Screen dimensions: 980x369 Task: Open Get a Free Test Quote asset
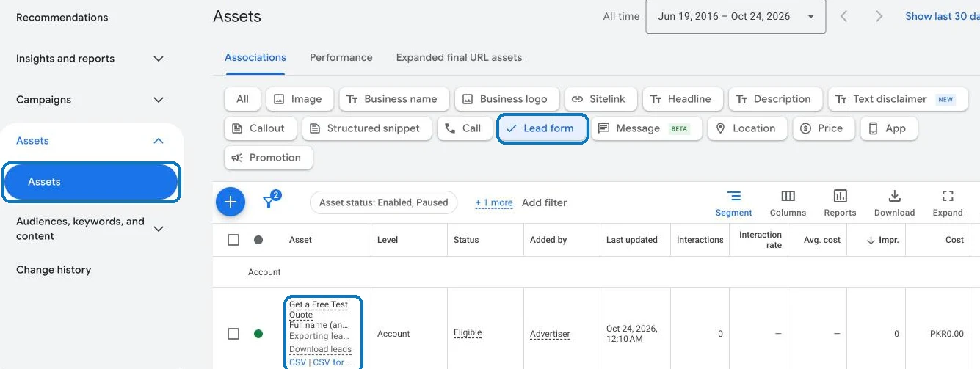click(x=319, y=310)
